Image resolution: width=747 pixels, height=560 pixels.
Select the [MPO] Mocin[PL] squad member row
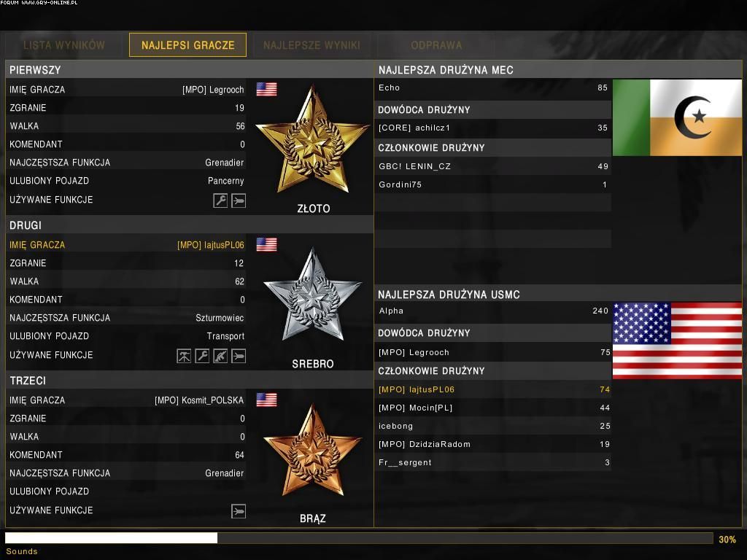pyautogui.click(x=493, y=408)
